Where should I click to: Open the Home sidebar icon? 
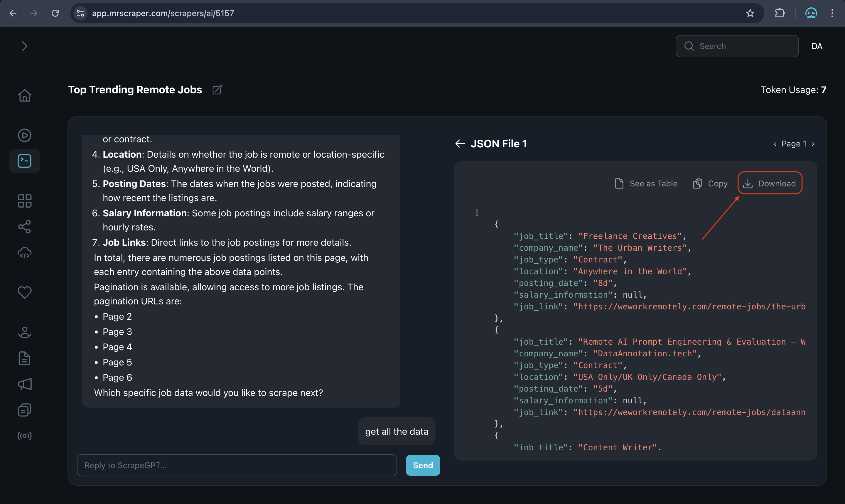[x=24, y=95]
